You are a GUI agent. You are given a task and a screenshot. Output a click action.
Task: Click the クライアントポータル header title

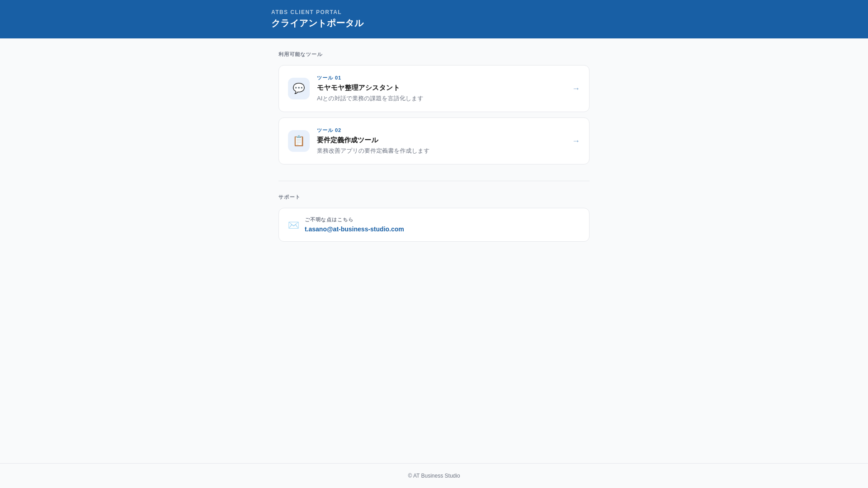click(317, 23)
